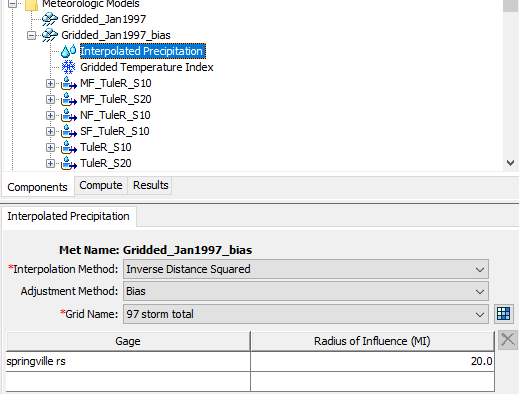519x394 pixels.
Task: Click the empty gage cell below springville rs
Action: [x=128, y=381]
